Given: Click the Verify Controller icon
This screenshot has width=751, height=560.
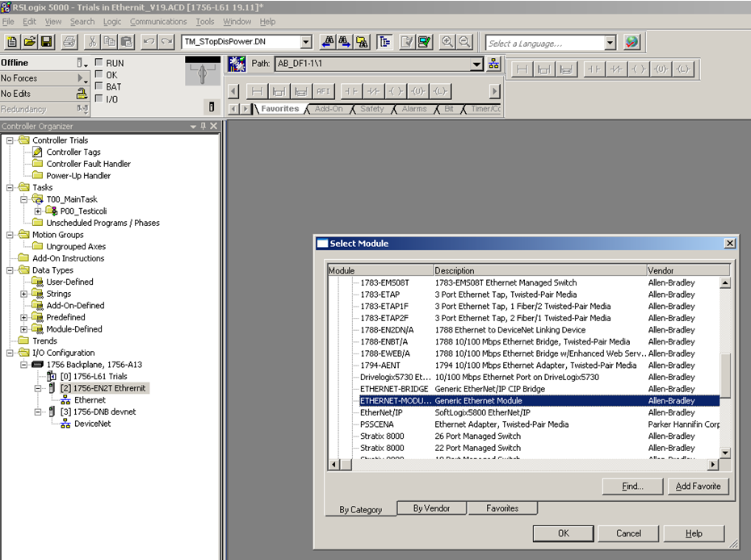Looking at the screenshot, I should click(x=424, y=42).
